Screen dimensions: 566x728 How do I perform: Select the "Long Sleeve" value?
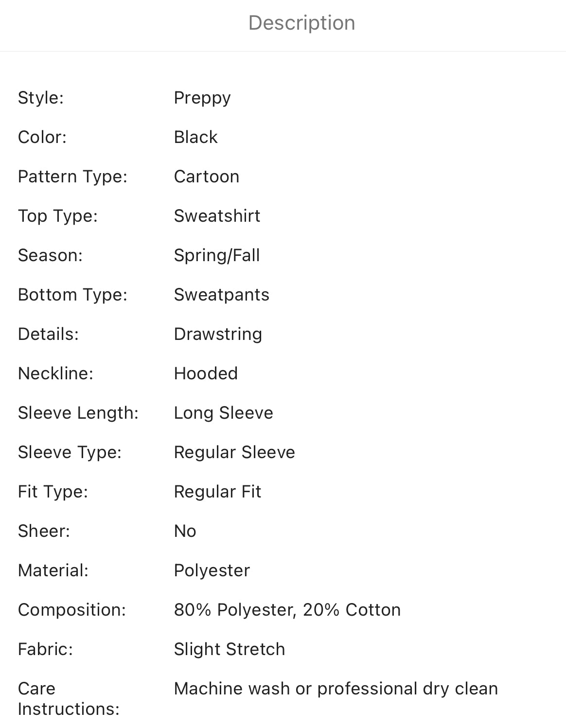click(223, 413)
